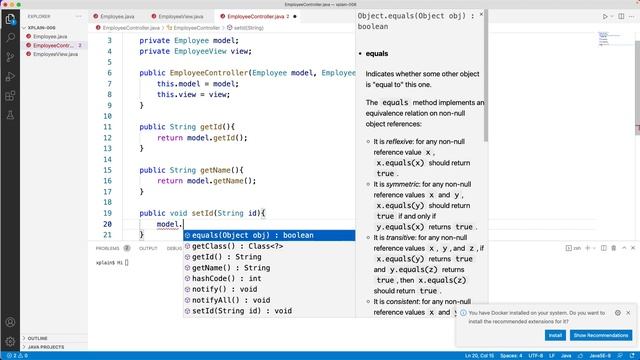Open EmployeeController file in Explorer tree
This screenshot has height=360, width=640.
pos(53,45)
